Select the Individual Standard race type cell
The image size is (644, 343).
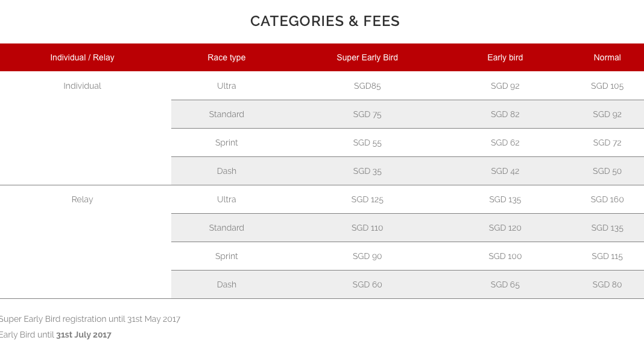226,114
